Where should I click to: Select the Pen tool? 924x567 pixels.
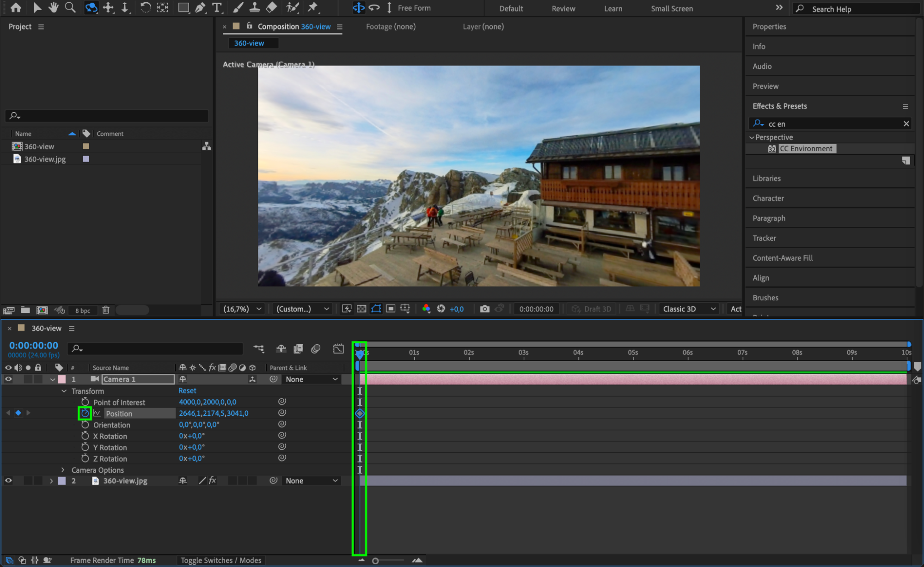click(x=200, y=7)
